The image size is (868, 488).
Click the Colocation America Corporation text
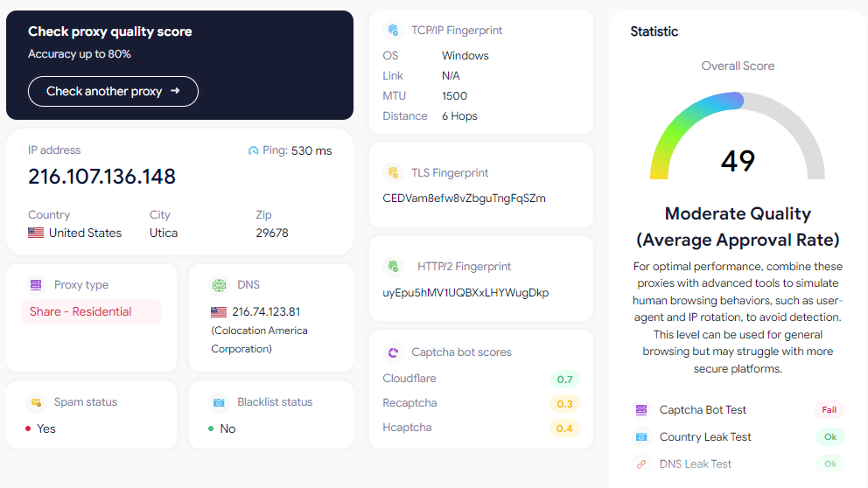pyautogui.click(x=259, y=339)
